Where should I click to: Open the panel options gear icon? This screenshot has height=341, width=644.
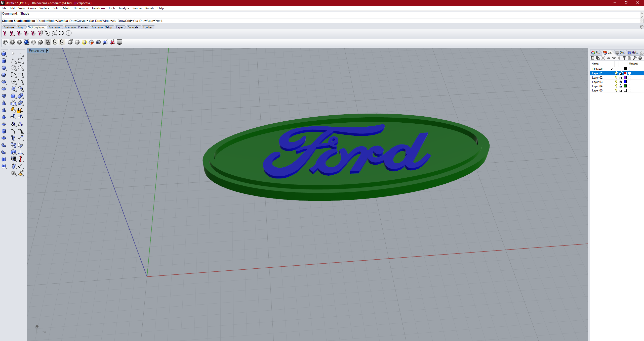[641, 53]
